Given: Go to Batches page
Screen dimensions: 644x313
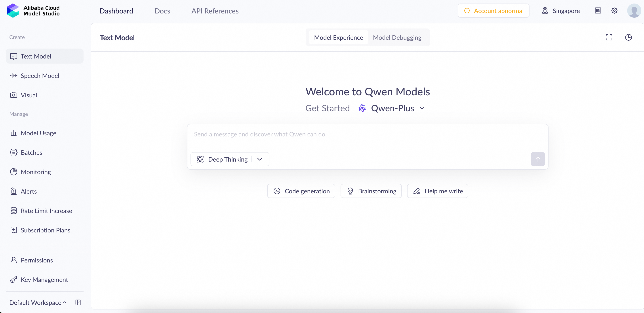Looking at the screenshot, I should pyautogui.click(x=44, y=153).
